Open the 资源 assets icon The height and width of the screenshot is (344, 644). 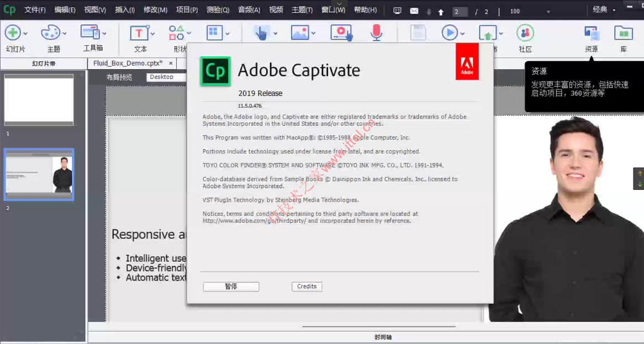coord(592,33)
